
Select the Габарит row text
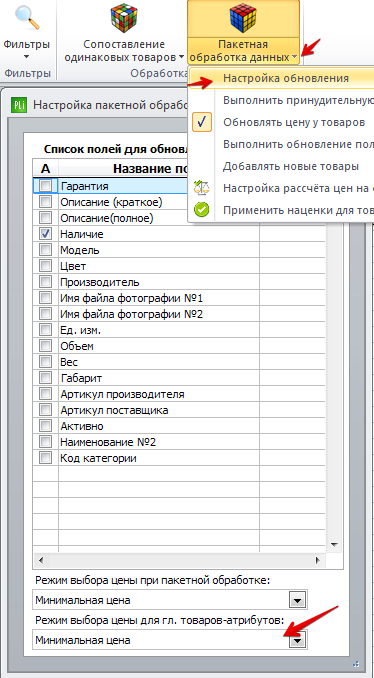(x=81, y=378)
